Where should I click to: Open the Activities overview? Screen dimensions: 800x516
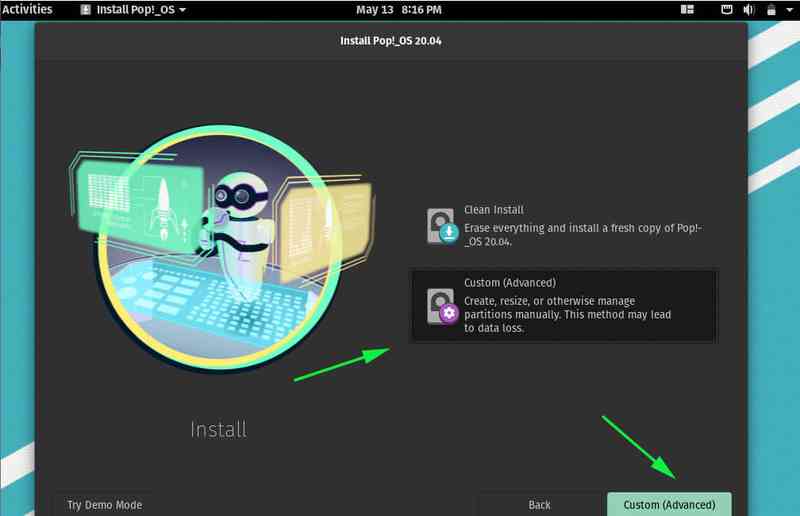27,10
